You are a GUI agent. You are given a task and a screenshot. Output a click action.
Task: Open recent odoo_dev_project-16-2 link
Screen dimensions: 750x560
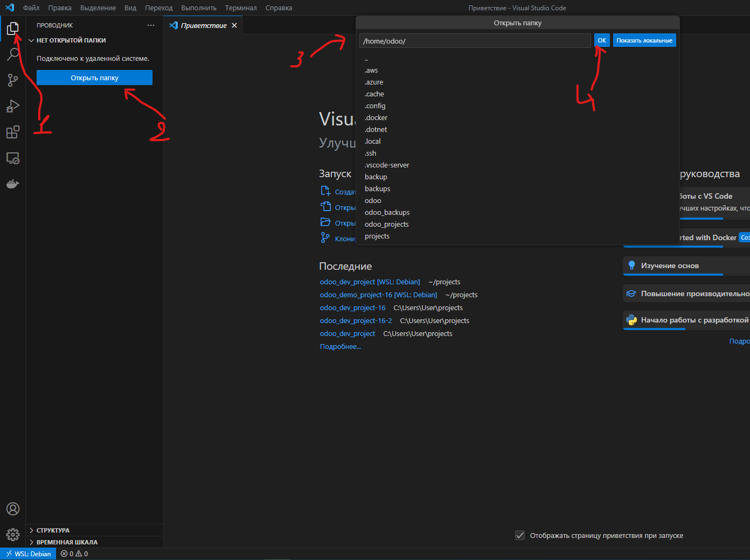[356, 320]
